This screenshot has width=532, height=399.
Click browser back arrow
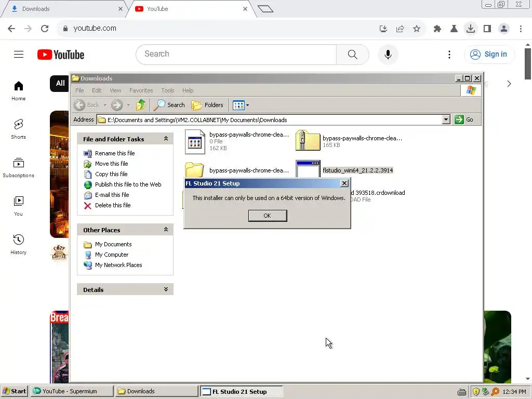click(11, 29)
